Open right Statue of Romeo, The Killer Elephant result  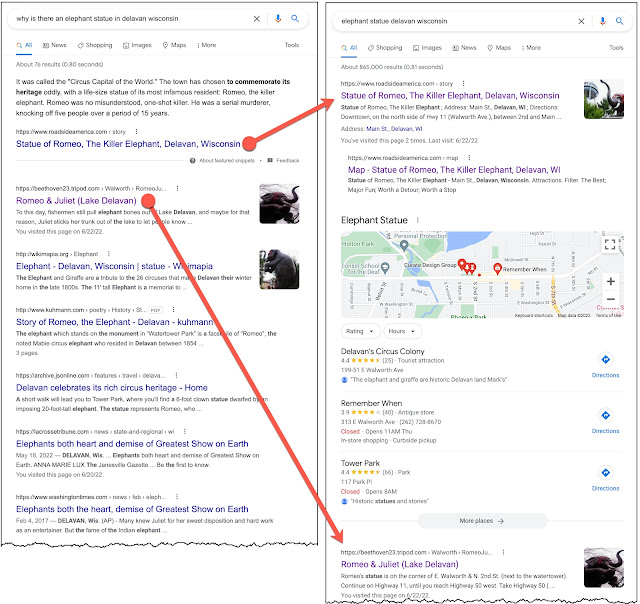pos(450,95)
